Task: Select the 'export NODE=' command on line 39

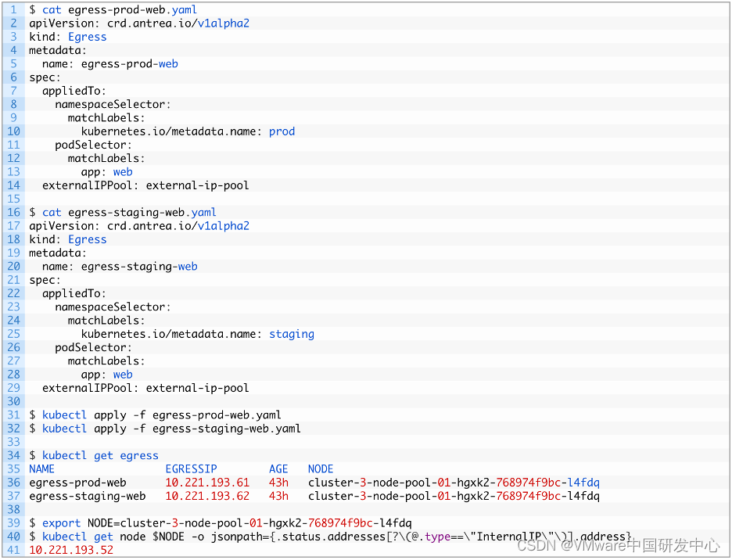Action: click(227, 523)
